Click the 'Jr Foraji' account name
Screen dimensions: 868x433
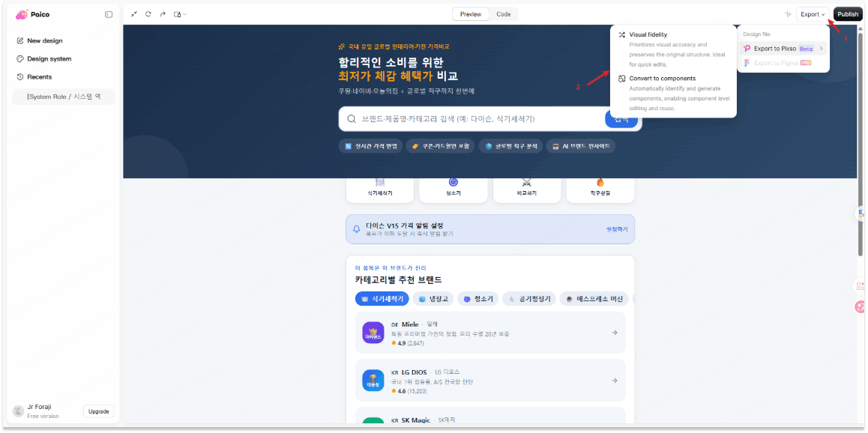(x=39, y=407)
